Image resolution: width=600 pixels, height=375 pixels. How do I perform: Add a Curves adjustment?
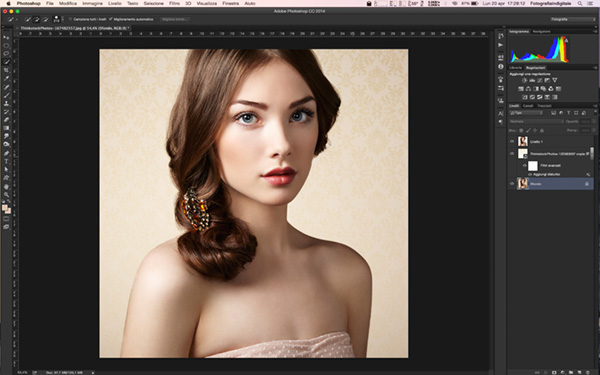[x=540, y=80]
